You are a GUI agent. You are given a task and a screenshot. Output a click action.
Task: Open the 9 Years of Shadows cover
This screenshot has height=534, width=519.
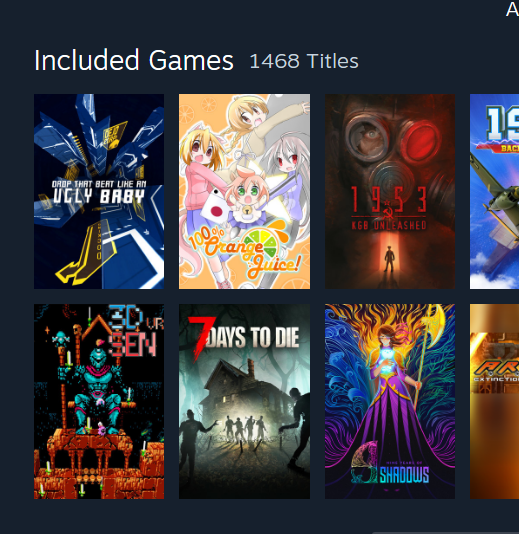click(390, 402)
